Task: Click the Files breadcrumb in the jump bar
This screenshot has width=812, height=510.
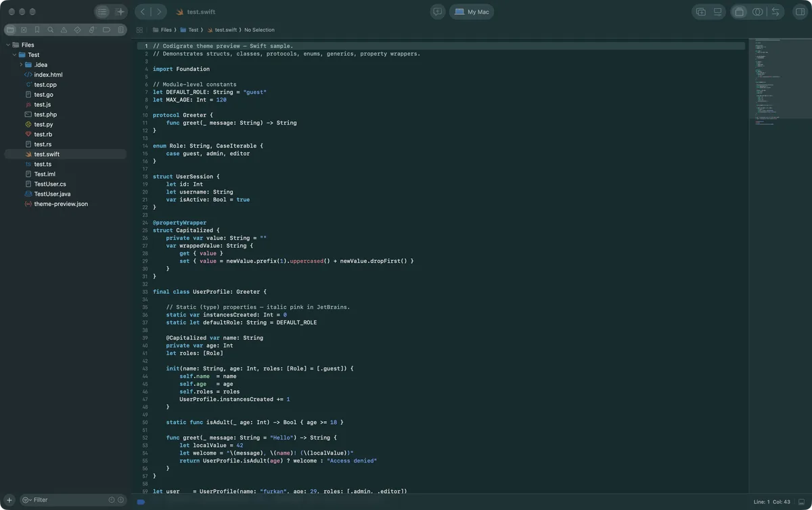Action: (x=162, y=30)
